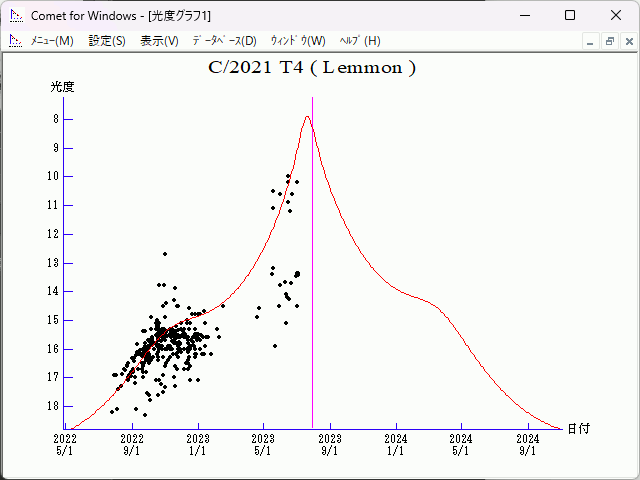Image resolution: width=640 pixels, height=480 pixels.
Task: Click magnitude 10 on the vertical axis
Action: (53, 176)
